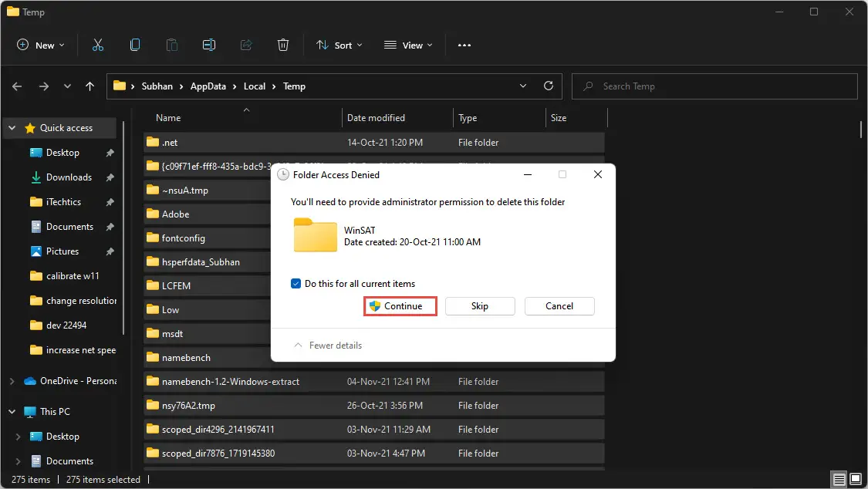Open Downloads in Quick access
Screen dimensions: 868x489
69,177
